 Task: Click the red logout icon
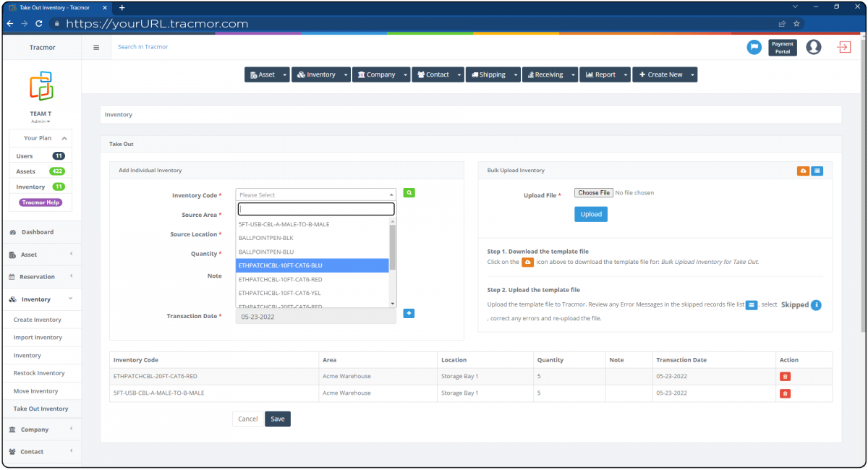click(843, 47)
